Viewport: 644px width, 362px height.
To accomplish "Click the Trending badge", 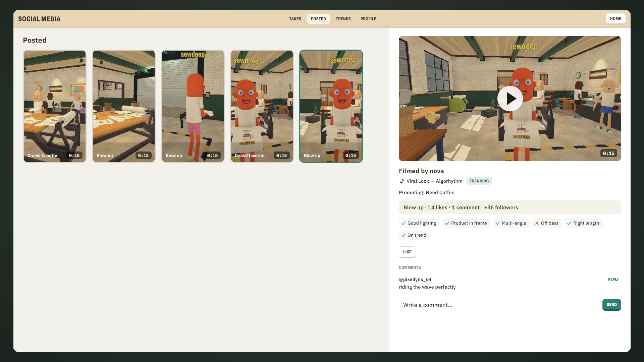I will 479,181.
